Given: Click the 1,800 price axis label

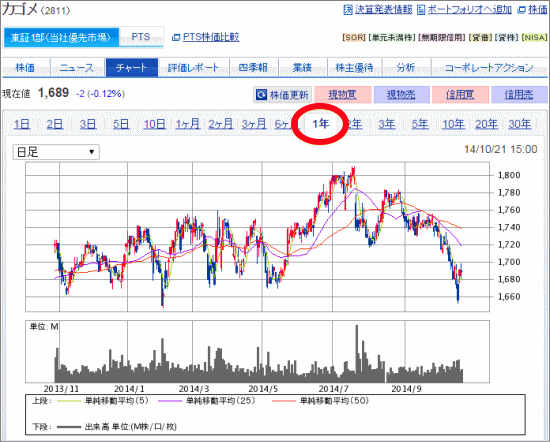Looking at the screenshot, I should coord(509,175).
